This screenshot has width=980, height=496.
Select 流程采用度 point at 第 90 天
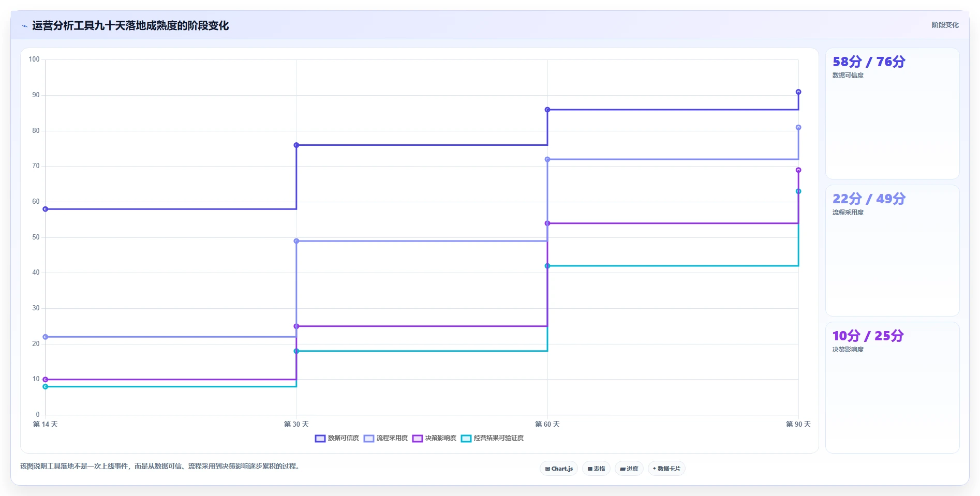coord(798,127)
